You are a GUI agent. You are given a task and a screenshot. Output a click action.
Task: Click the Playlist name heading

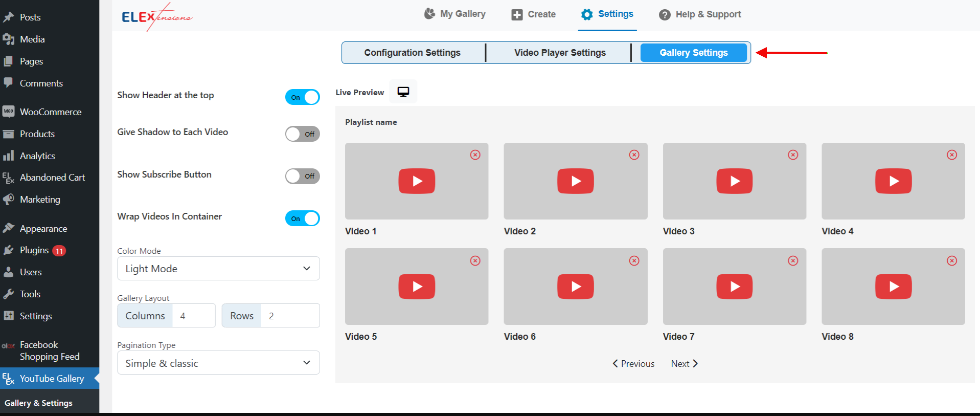[x=371, y=122]
